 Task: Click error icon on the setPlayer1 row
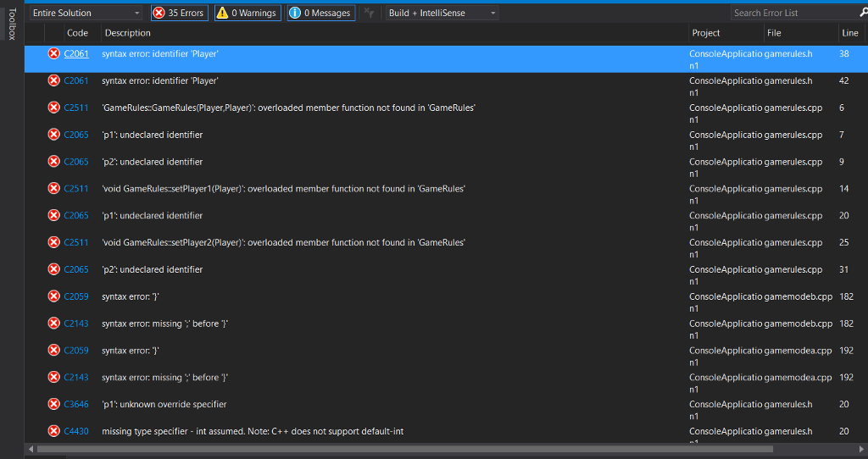point(53,189)
